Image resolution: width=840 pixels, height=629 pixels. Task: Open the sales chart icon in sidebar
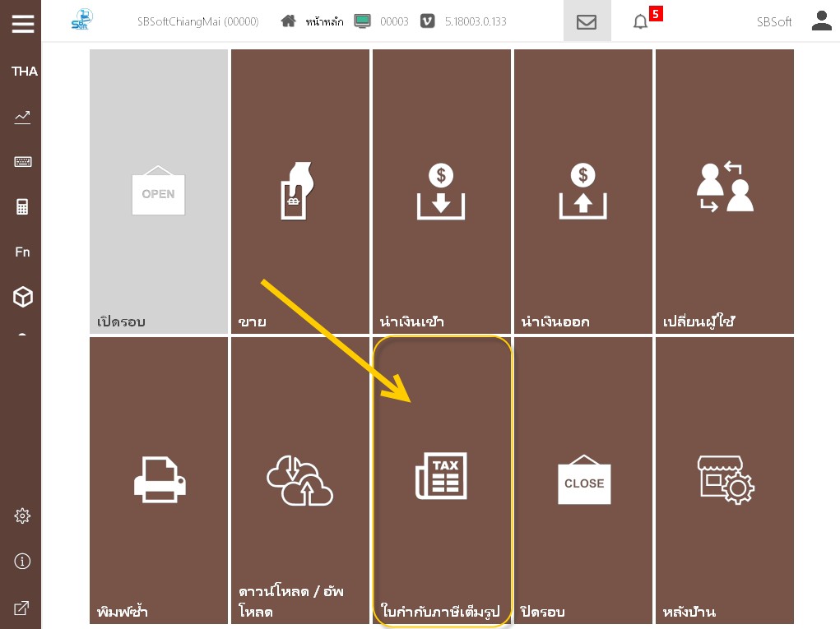[x=23, y=118]
